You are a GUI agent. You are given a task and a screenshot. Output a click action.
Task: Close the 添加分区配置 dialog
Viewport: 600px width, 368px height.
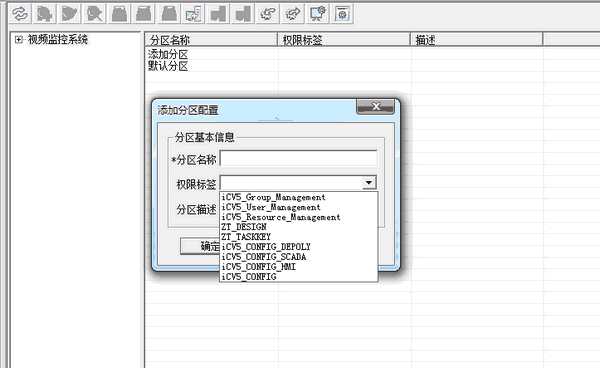[x=375, y=107]
